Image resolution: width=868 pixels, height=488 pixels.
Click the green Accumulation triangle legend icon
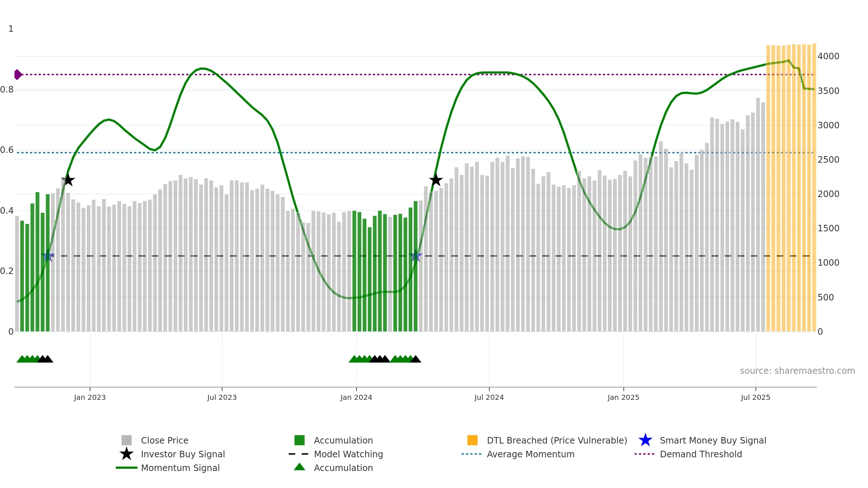pos(299,467)
